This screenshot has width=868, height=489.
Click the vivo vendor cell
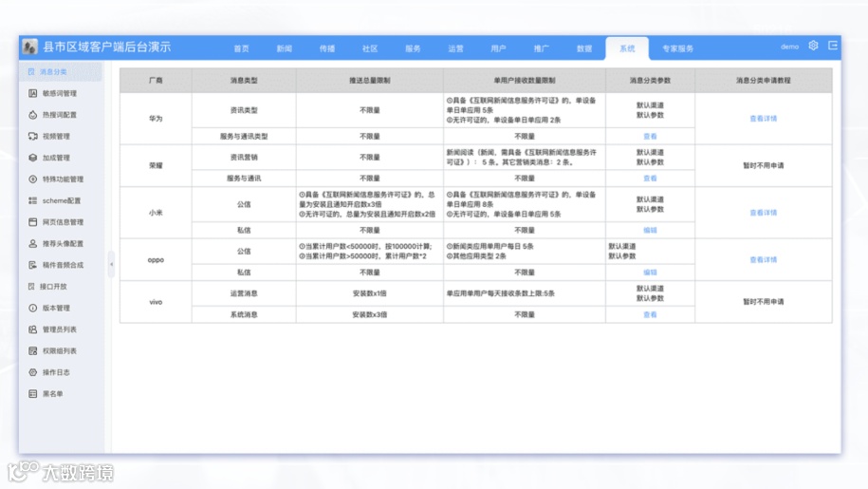156,302
